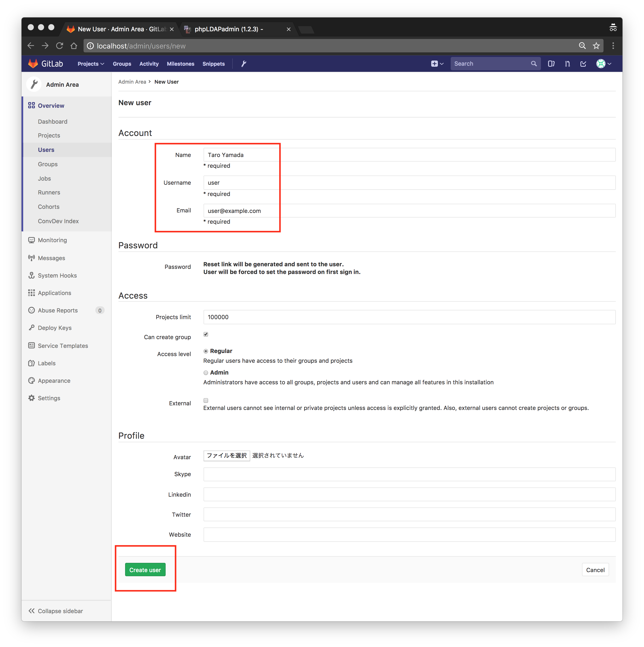Bookmark page with the star icon
644x647 pixels.
click(x=596, y=46)
